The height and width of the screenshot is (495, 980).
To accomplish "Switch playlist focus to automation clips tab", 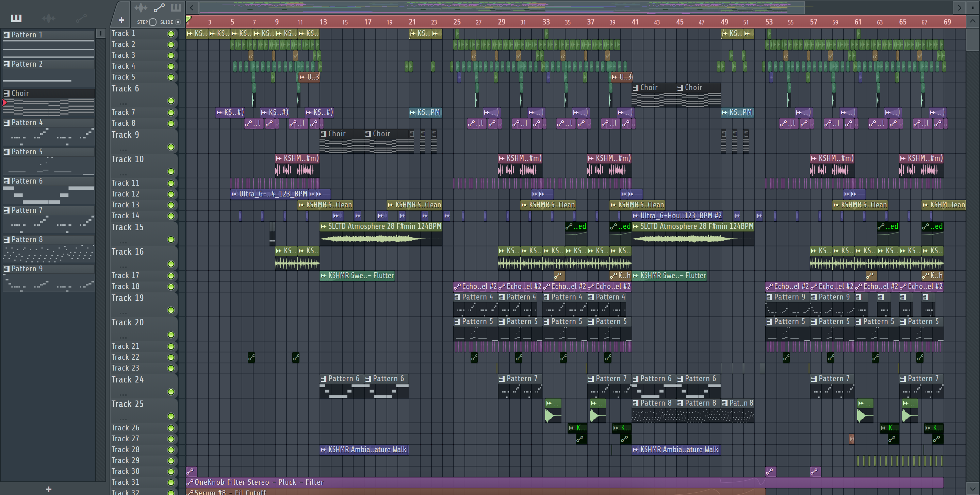I will coord(159,7).
